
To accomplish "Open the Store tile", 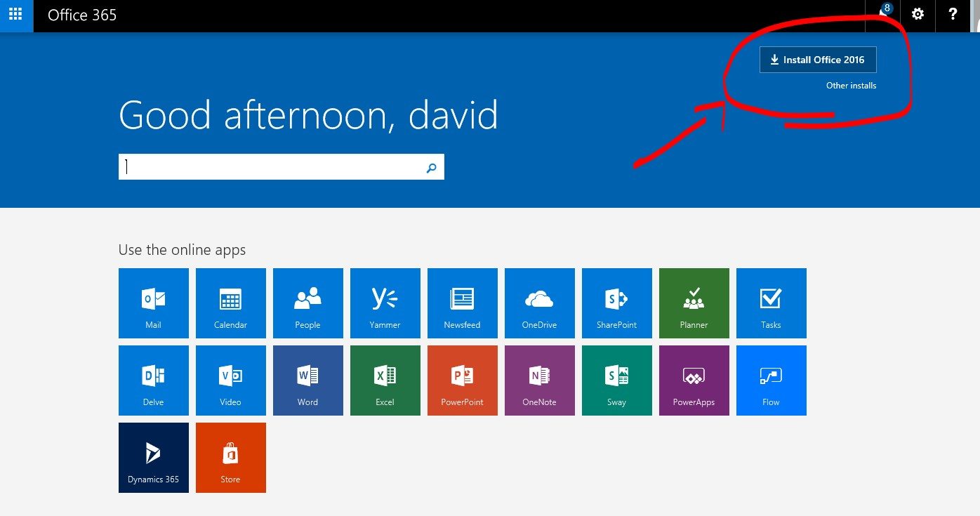I will pyautogui.click(x=231, y=458).
